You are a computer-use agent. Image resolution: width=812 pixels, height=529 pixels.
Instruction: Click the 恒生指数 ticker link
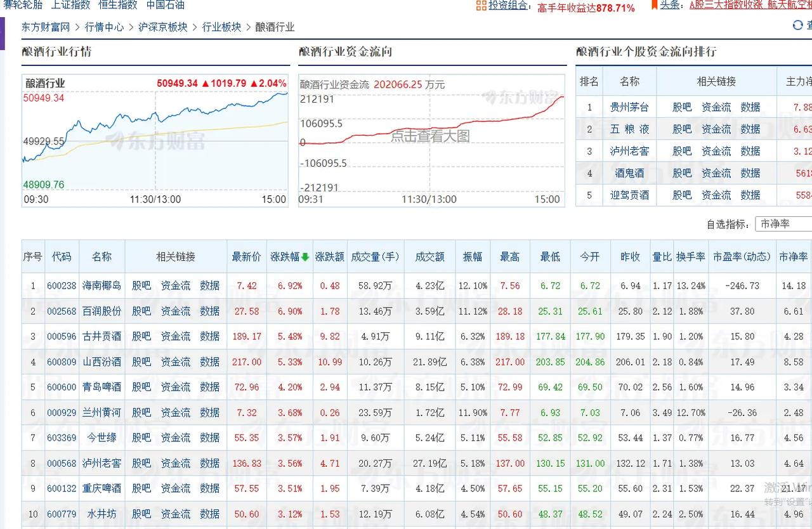click(x=118, y=5)
